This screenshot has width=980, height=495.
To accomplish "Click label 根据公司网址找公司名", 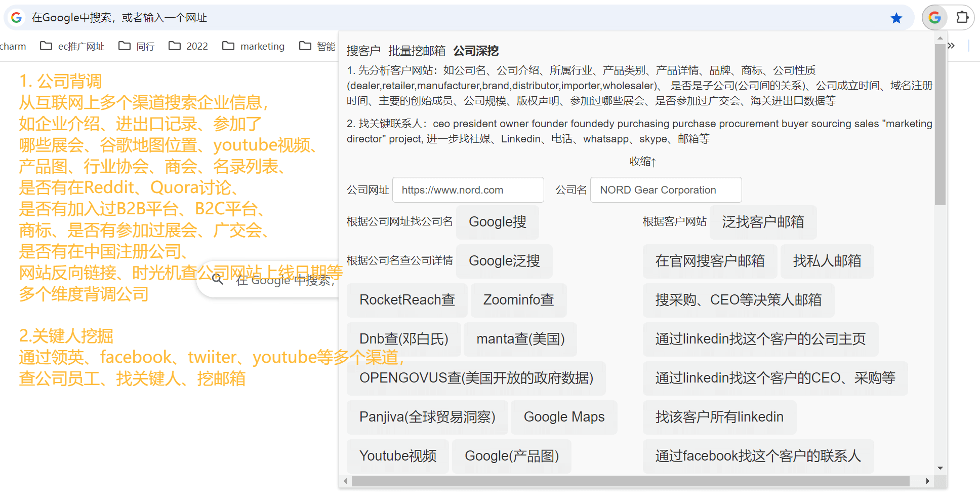I will pyautogui.click(x=399, y=221).
